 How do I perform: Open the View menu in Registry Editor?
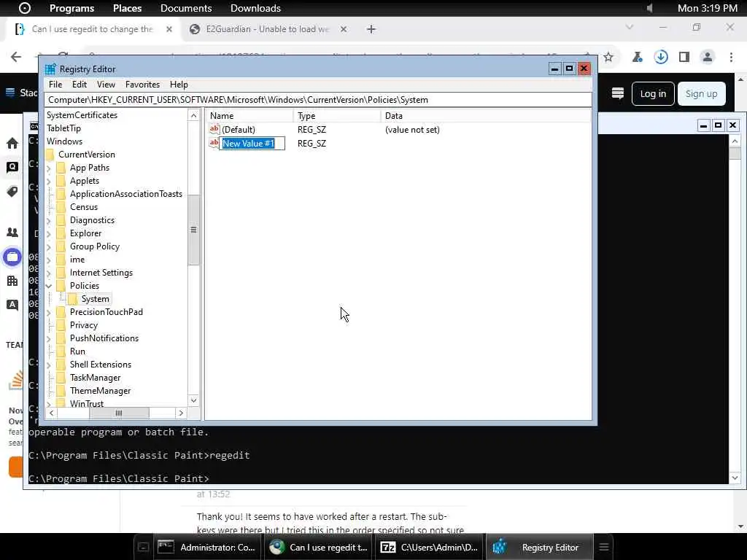106,85
